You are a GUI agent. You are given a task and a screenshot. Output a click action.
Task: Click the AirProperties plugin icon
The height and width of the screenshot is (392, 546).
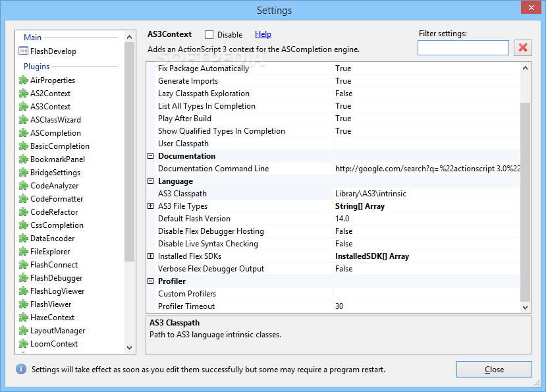click(x=23, y=80)
